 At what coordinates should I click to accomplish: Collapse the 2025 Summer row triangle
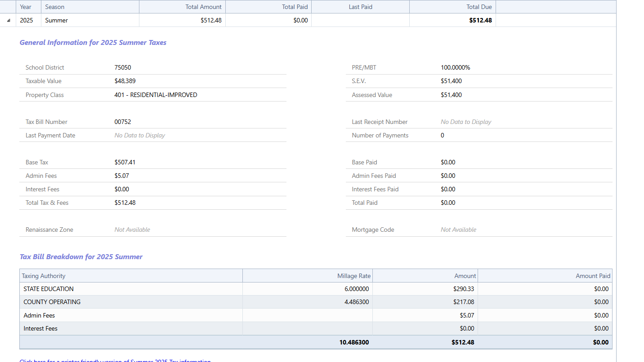tap(9, 21)
